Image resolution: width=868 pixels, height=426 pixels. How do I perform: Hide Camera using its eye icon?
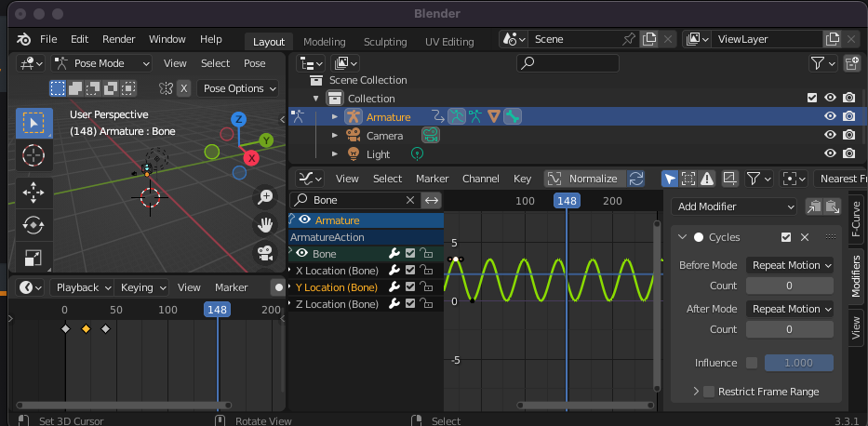coord(830,135)
